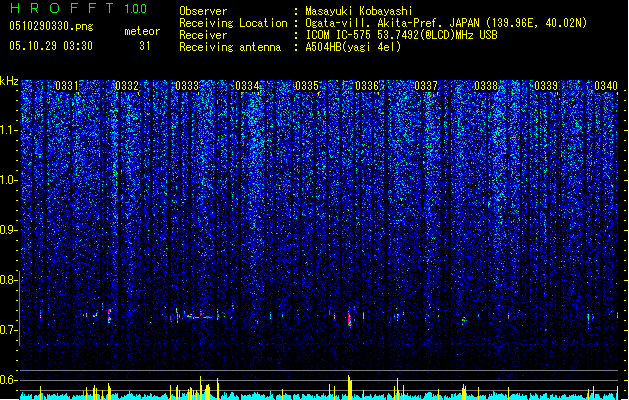The width and height of the screenshot is (629, 400).
Task: Click the meteor echo streak below 0332
Action: 109,315
